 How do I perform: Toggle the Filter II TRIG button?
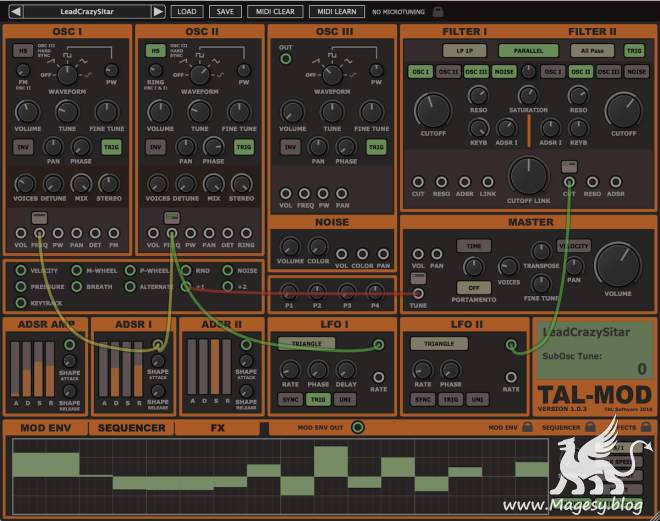point(634,51)
